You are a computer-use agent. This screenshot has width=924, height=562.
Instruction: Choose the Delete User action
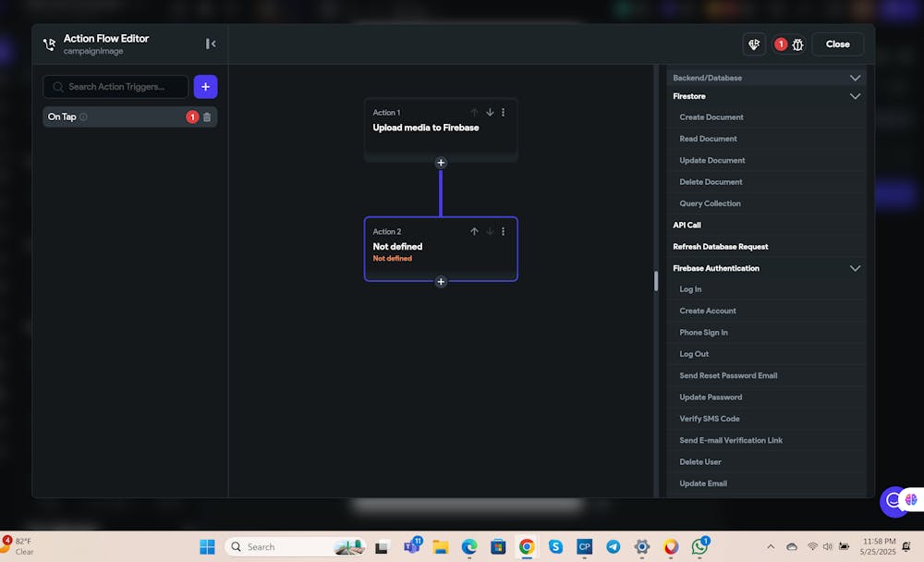point(767,462)
